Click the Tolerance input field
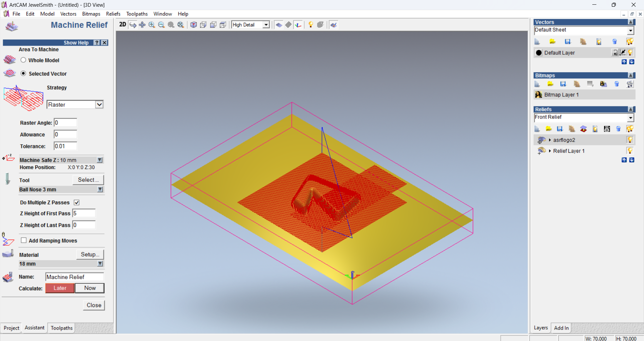644x341 pixels. pos(65,146)
